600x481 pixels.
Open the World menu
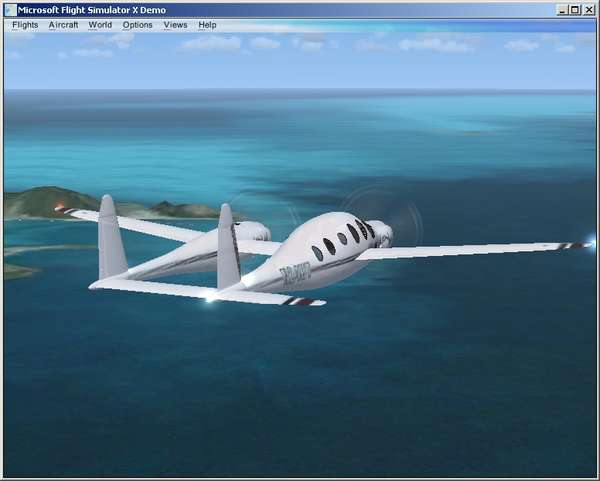(100, 25)
